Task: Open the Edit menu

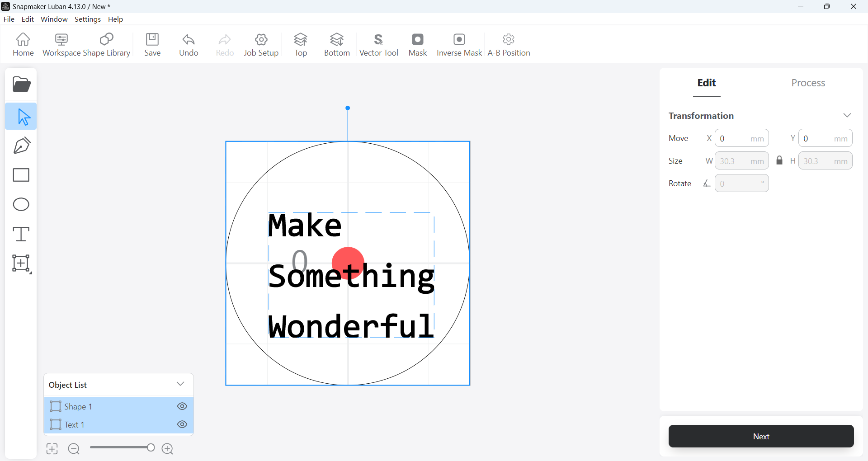Action: click(28, 19)
